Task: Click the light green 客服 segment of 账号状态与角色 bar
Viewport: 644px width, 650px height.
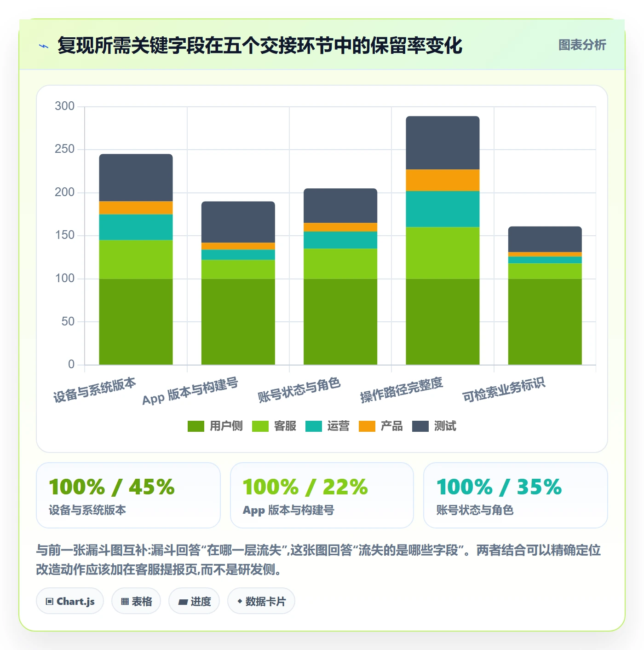Action: click(340, 263)
